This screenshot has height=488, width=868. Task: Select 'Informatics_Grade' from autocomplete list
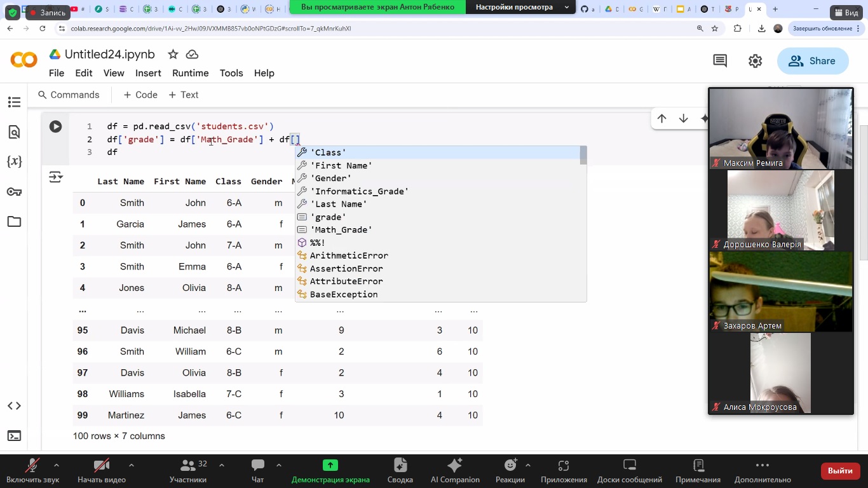tap(359, 191)
